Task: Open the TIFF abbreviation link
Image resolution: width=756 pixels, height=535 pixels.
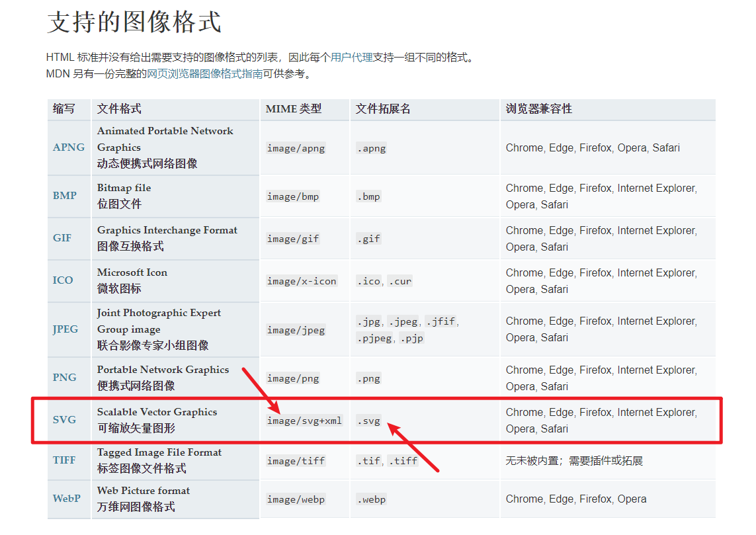Action: 64,460
